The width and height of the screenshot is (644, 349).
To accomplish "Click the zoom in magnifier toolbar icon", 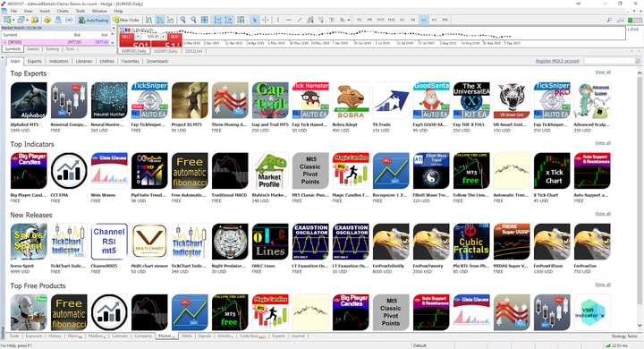I will (182, 20).
